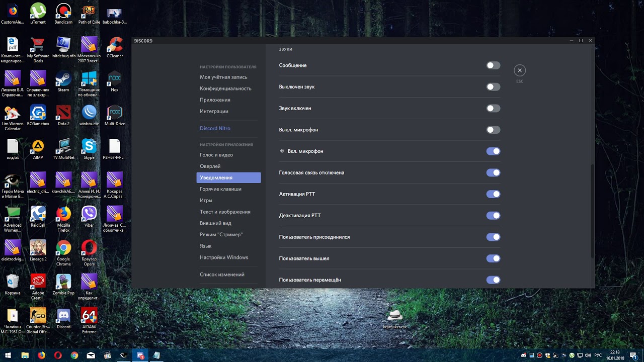This screenshot has height=362, width=644.
Task: Open the Counter-Strike Global Offensive shortcut
Action: pos(38,321)
